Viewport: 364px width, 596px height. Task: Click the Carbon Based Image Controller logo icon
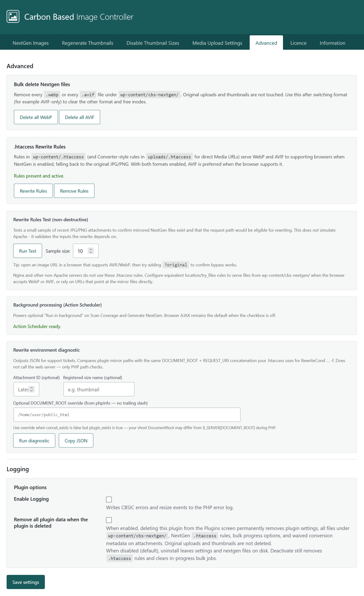coord(13,17)
